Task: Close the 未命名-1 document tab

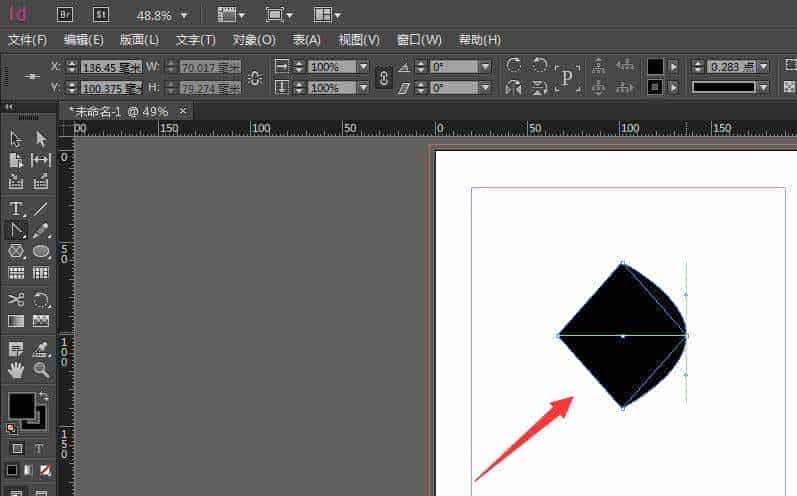Action: point(183,110)
